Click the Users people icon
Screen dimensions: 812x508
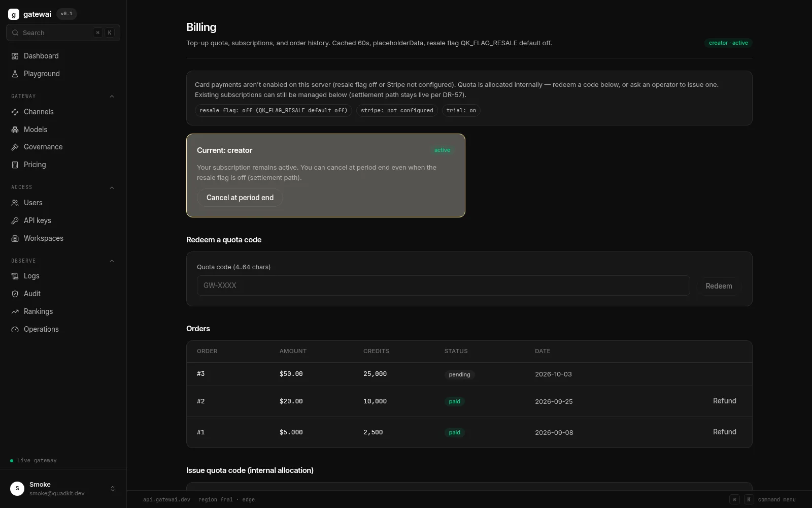coord(15,203)
